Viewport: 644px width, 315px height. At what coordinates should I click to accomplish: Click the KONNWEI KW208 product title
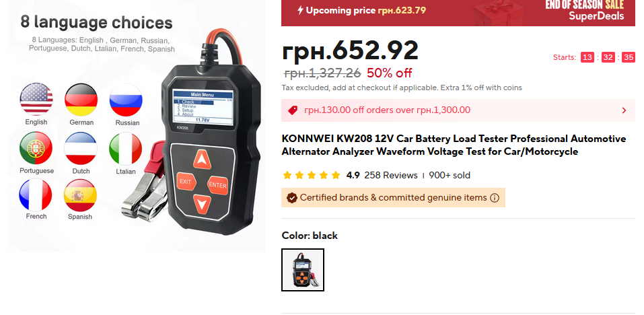point(454,145)
